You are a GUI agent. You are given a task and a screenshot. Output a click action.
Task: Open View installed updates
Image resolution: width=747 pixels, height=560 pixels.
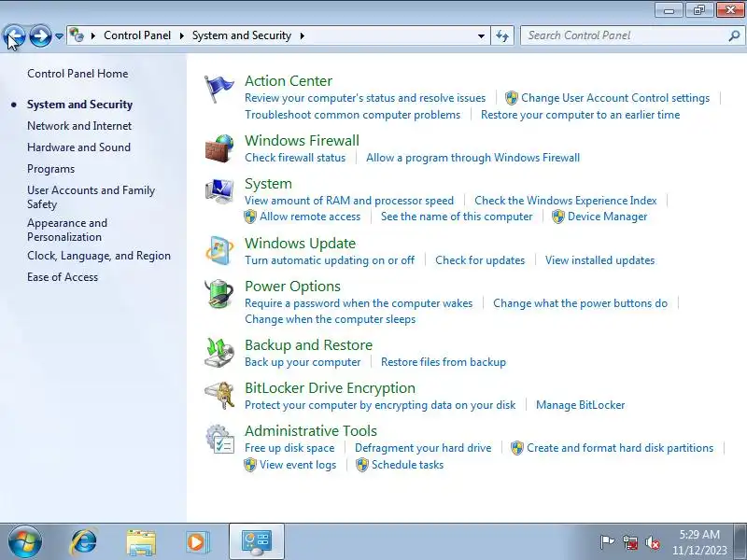599,260
